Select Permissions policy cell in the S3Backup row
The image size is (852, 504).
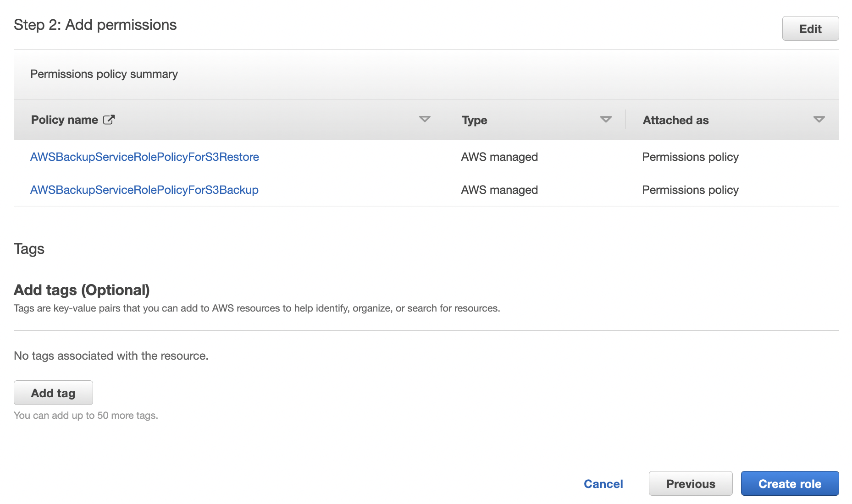(x=690, y=190)
